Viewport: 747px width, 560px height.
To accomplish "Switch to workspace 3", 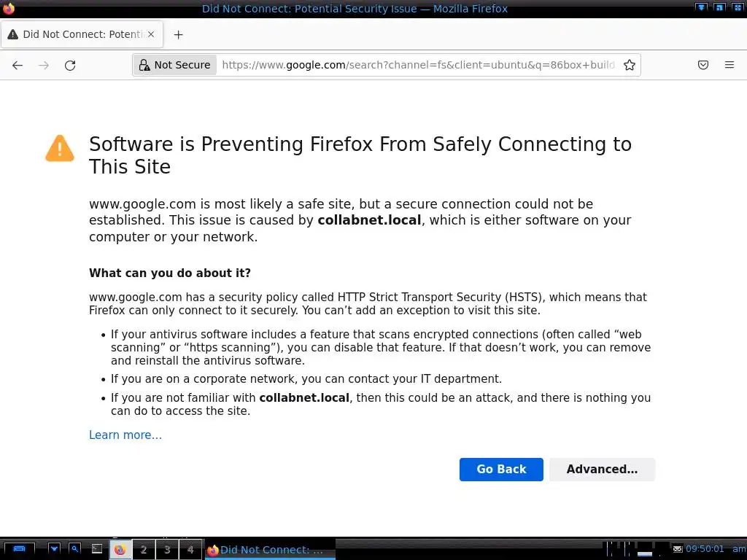I will pos(167,550).
